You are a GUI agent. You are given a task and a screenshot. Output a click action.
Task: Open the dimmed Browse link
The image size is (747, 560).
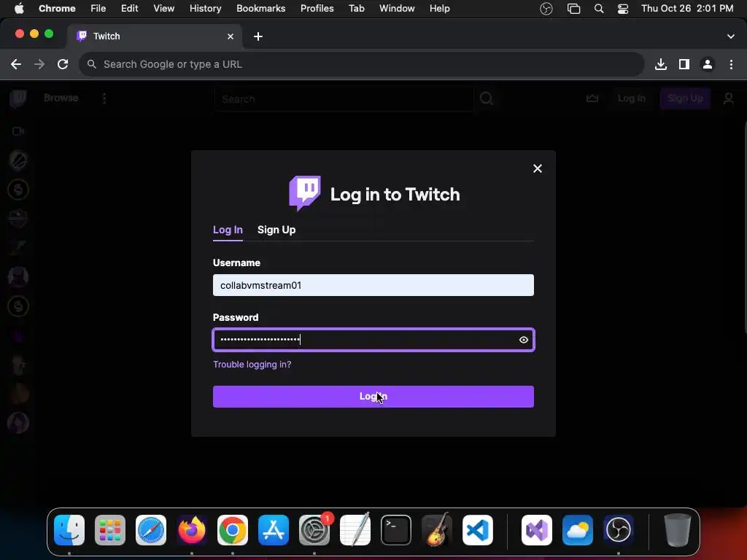61,98
